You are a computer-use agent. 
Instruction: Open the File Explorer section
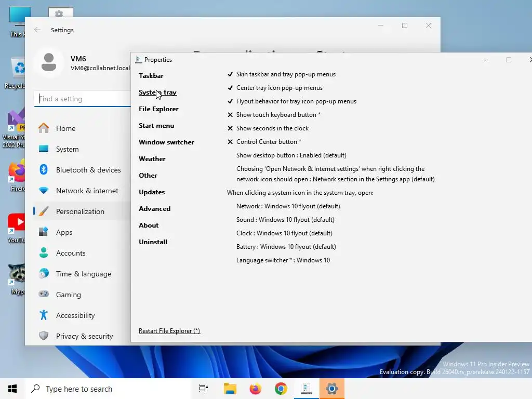158,109
